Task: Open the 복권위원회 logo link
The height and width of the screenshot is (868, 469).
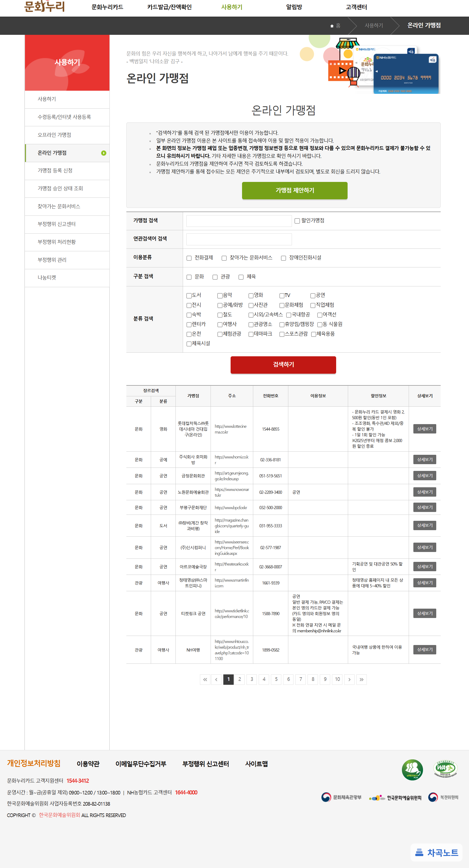Action: (443, 797)
